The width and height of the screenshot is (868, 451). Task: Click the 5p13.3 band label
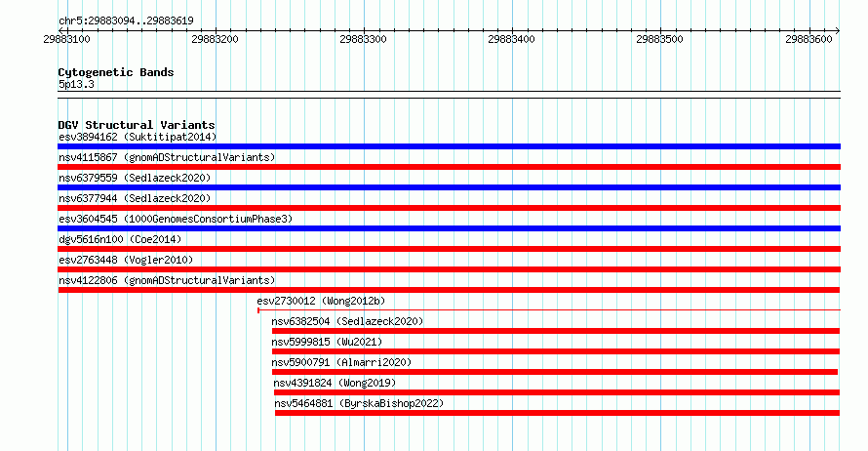(x=76, y=84)
